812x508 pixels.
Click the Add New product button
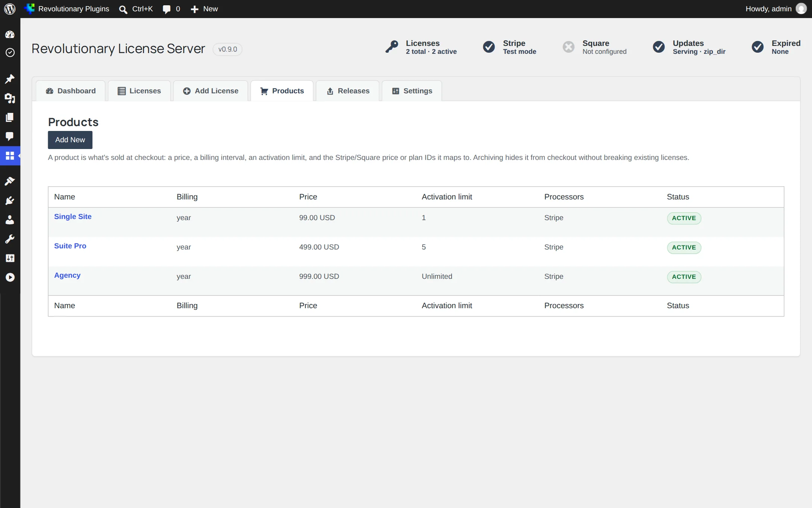point(70,140)
